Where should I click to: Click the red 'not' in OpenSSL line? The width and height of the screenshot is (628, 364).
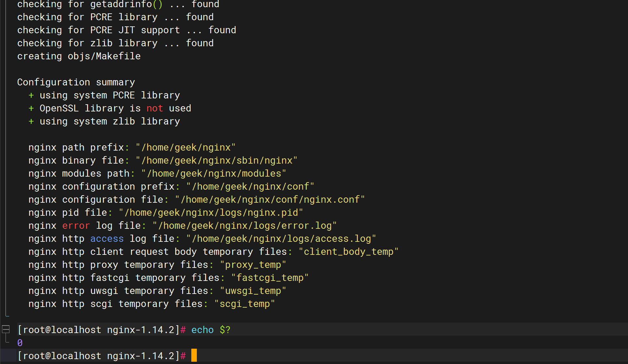[x=155, y=108]
